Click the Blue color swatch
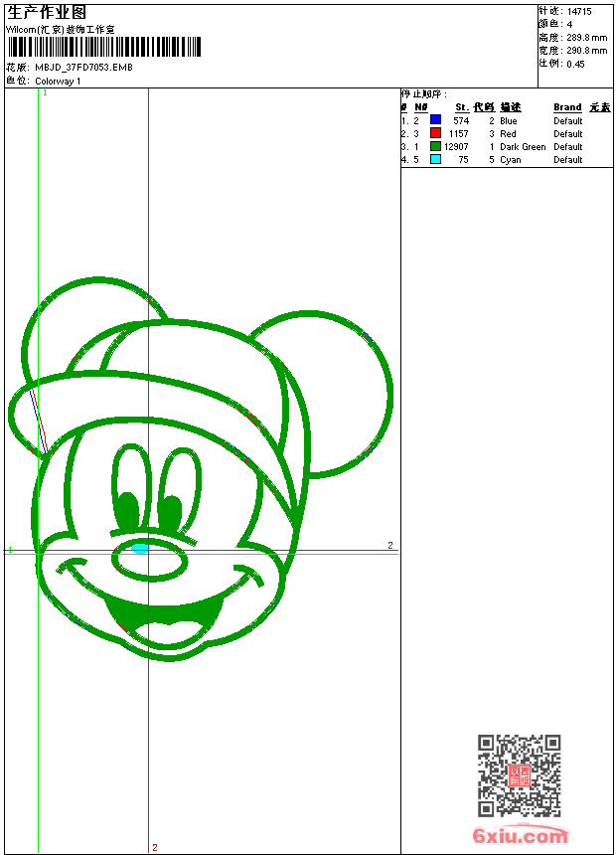Viewport: 616px width, 855px height. tap(435, 119)
